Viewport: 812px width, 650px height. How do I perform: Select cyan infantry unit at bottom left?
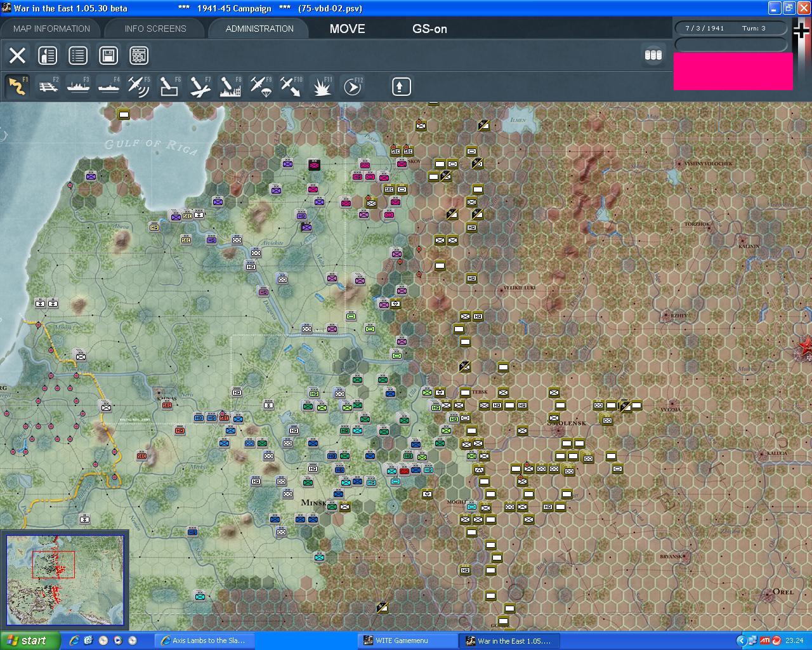[x=200, y=596]
